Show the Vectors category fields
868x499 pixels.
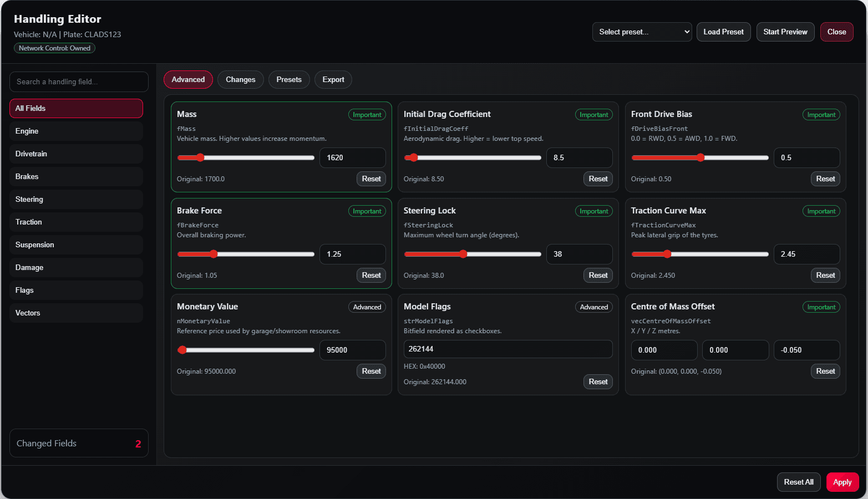click(x=76, y=313)
